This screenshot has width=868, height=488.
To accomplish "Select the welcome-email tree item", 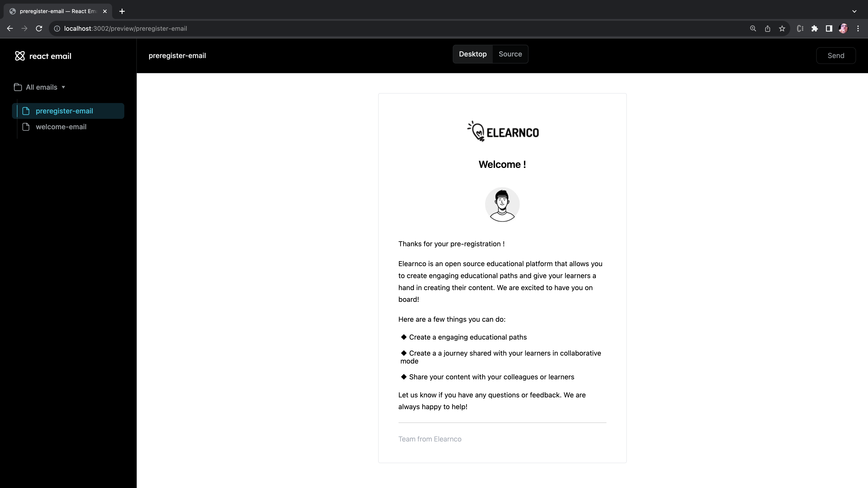I will (61, 126).
